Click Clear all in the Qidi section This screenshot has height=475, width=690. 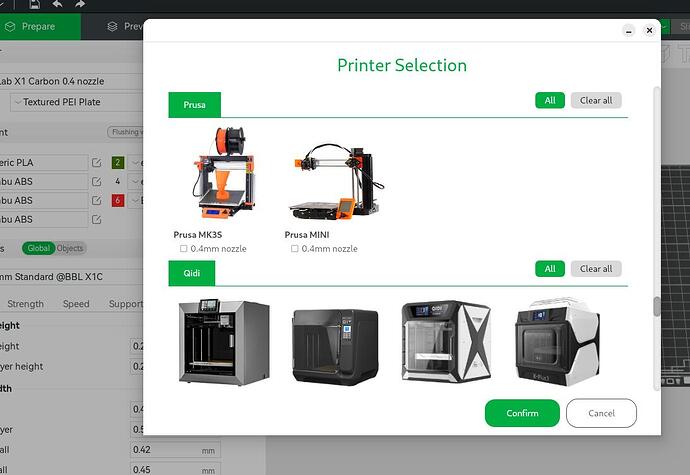(x=596, y=269)
